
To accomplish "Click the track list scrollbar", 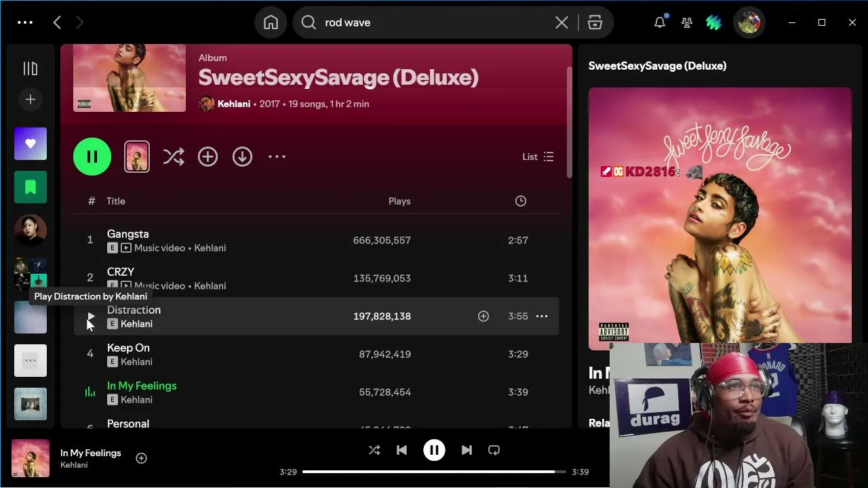I will point(570,122).
